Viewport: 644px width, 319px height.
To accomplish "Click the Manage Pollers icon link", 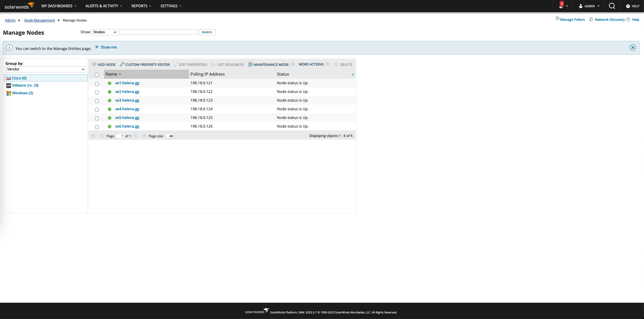I will [557, 19].
